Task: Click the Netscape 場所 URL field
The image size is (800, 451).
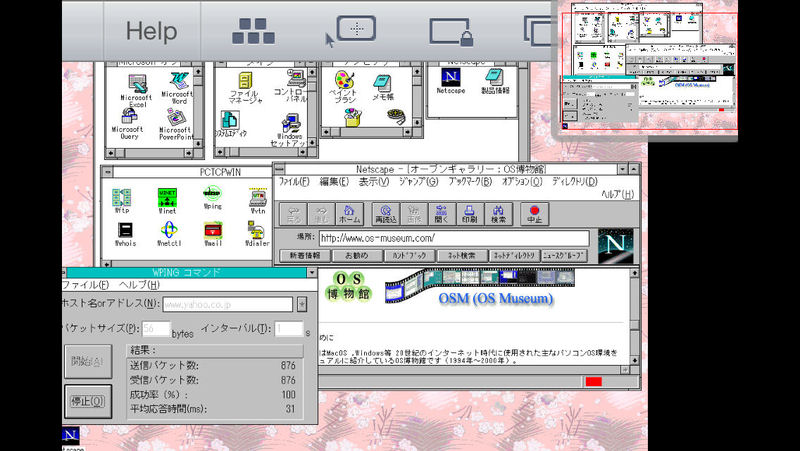Action: point(454,238)
